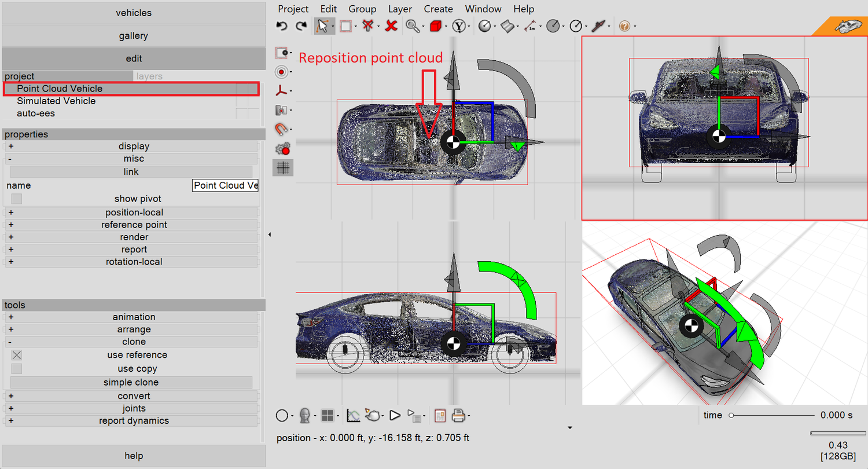Click the printer icon in bottom toolbar
Viewport: 868px width, 469px height.
pyautogui.click(x=458, y=415)
